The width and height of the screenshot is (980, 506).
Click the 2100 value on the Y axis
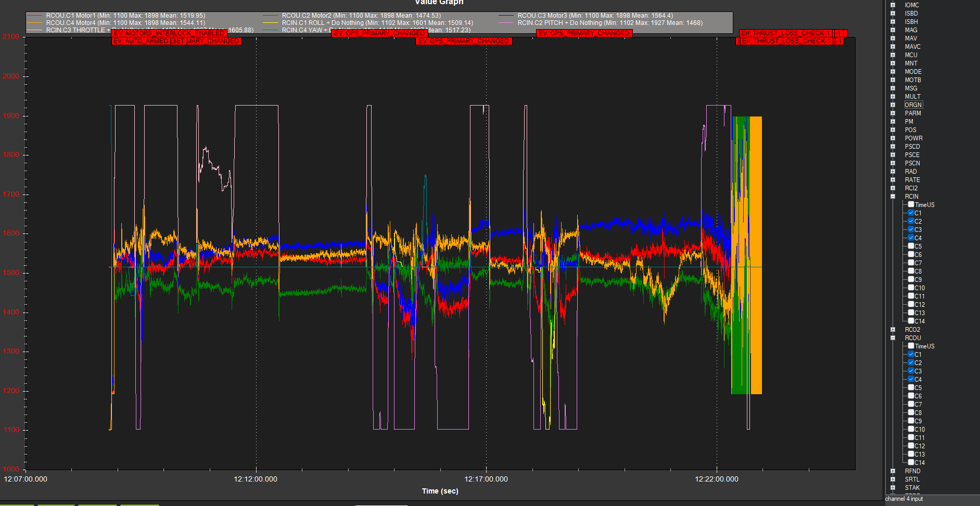[x=11, y=37]
